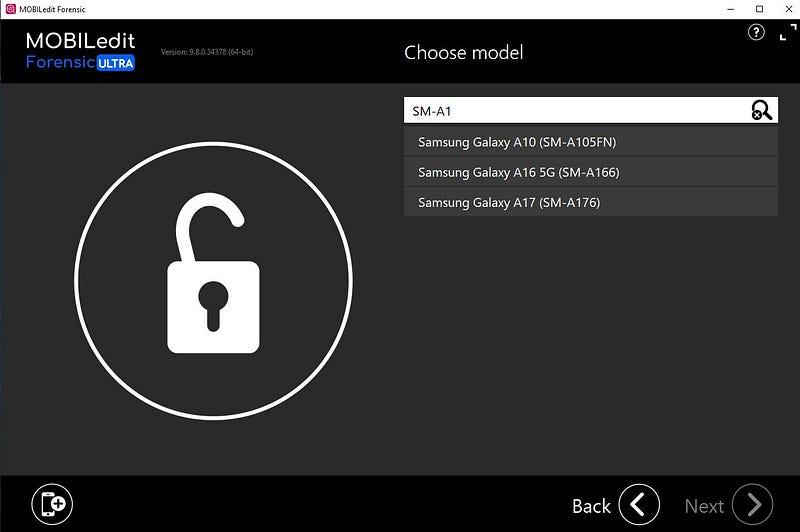
Task: Select Samsung Galaxy A10 (SM-A105FN)
Action: coord(591,142)
